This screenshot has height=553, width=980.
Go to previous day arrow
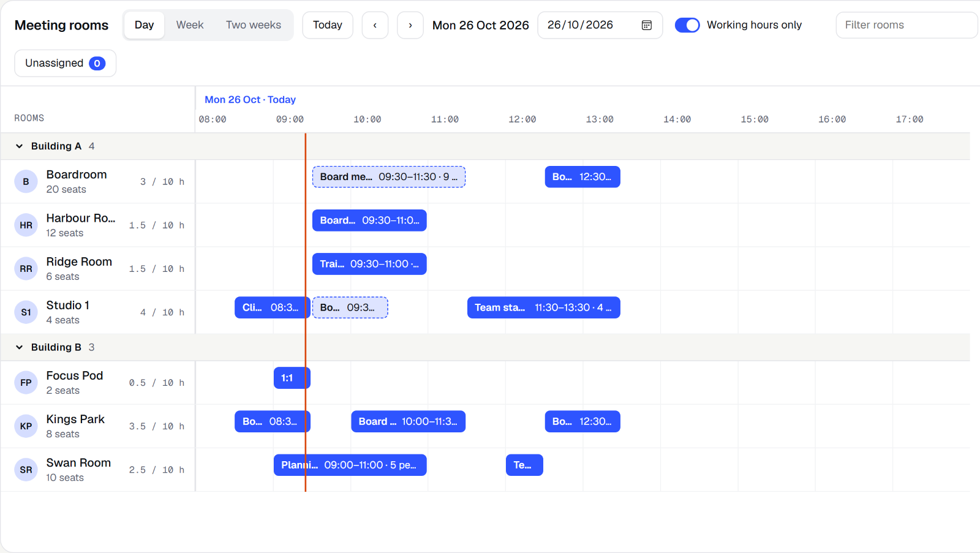tap(375, 25)
